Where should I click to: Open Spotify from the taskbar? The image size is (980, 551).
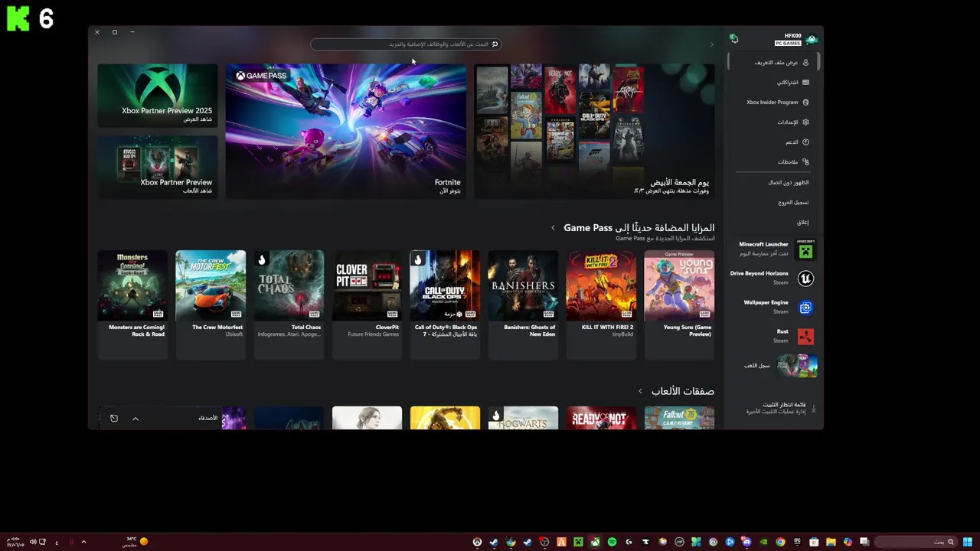612,542
